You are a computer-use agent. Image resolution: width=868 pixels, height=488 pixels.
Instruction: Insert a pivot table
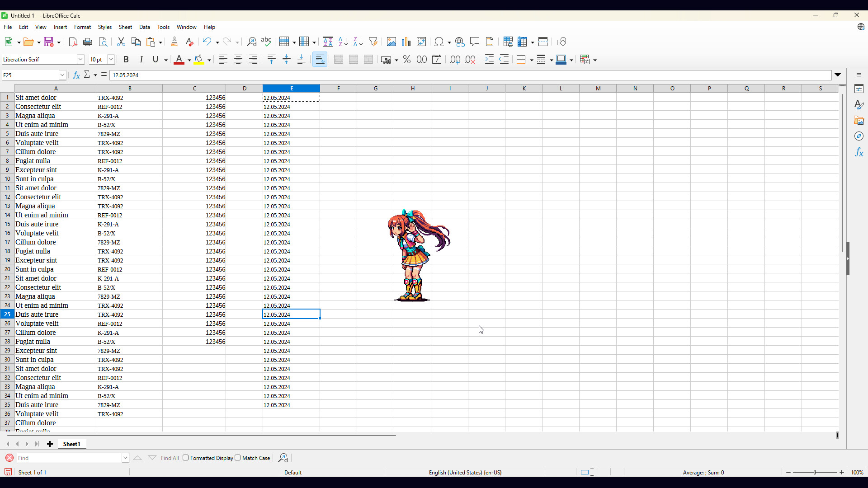422,42
